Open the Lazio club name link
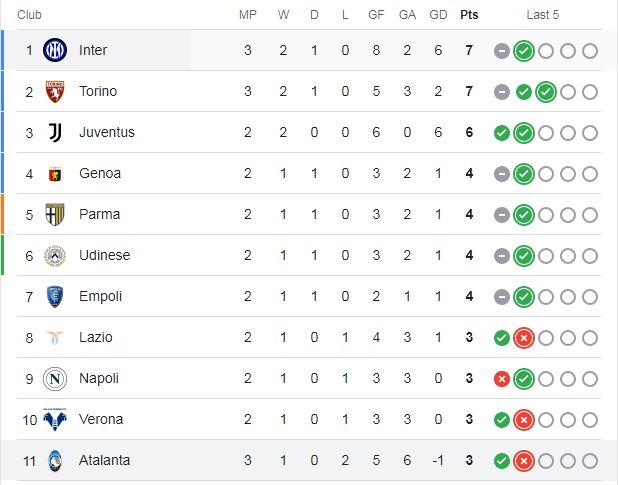 click(x=96, y=337)
